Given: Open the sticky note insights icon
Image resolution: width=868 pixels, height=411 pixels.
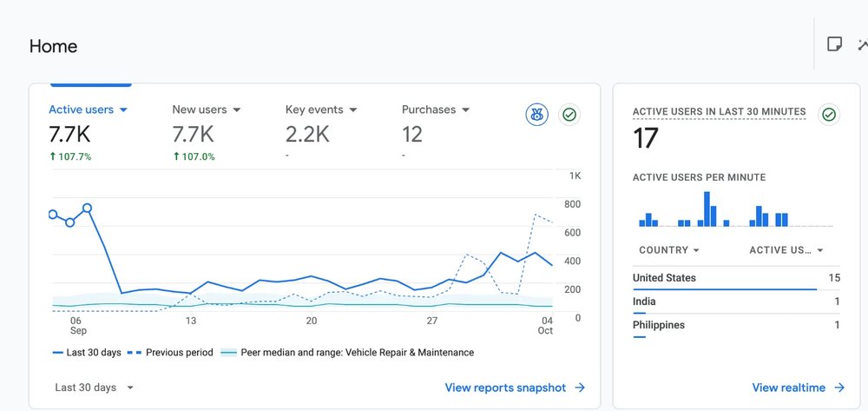Looking at the screenshot, I should click(x=834, y=43).
